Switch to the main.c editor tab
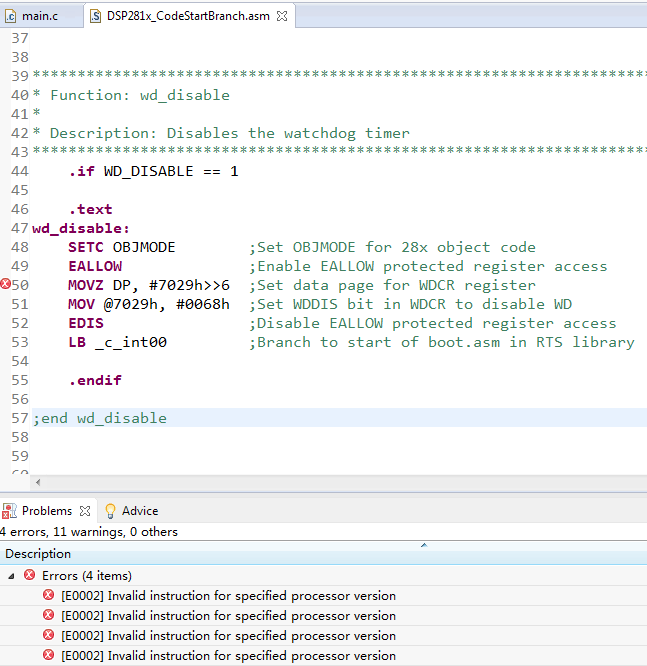 pyautogui.click(x=40, y=16)
